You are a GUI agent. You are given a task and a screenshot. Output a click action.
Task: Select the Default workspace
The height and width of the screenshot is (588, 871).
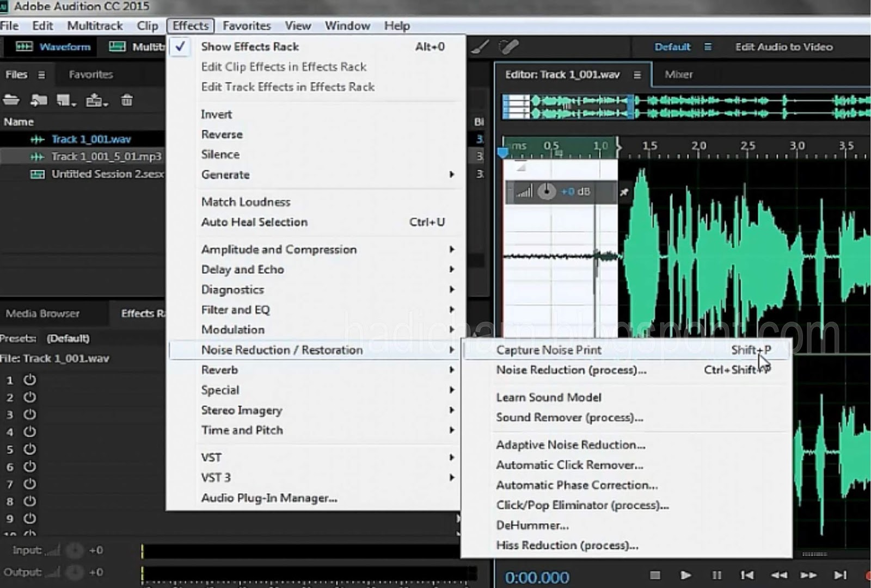[x=672, y=47]
